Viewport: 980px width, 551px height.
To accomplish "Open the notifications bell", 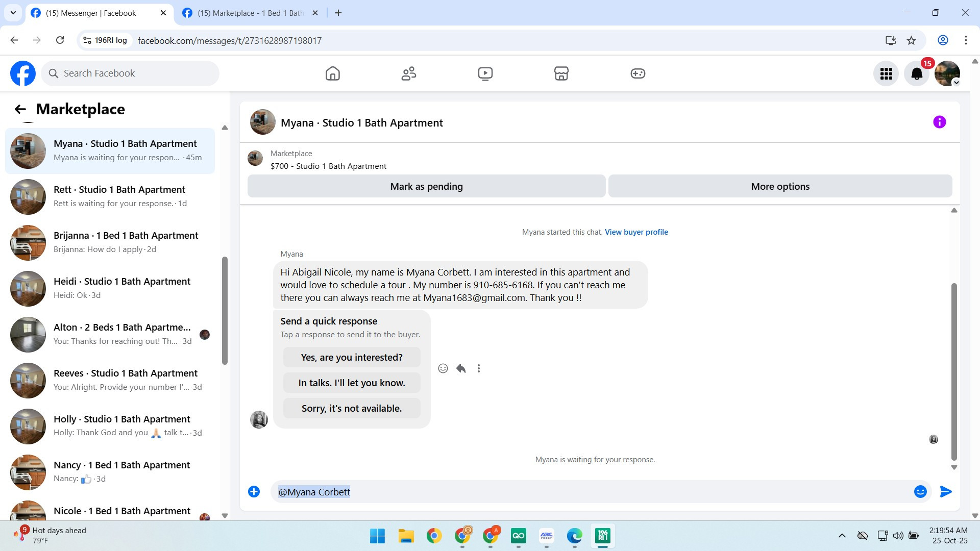I will pos(917,73).
